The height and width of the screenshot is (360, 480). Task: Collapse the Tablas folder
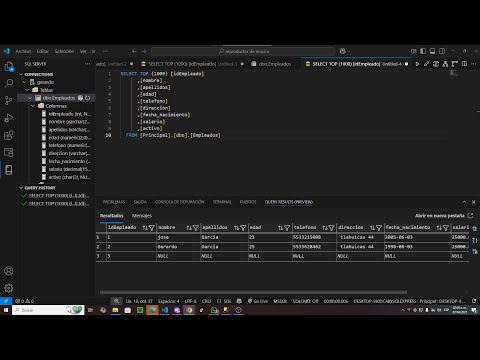(27, 90)
